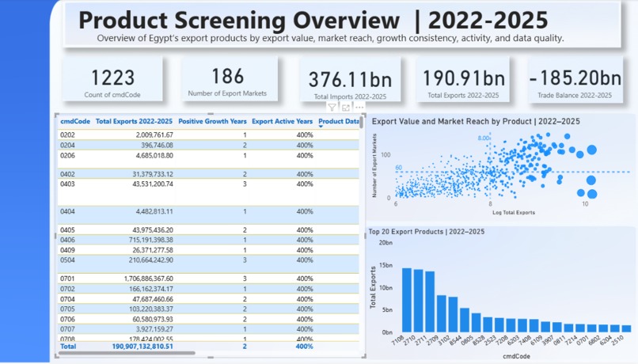Click Positive Growth Years column header

pyautogui.click(x=212, y=121)
